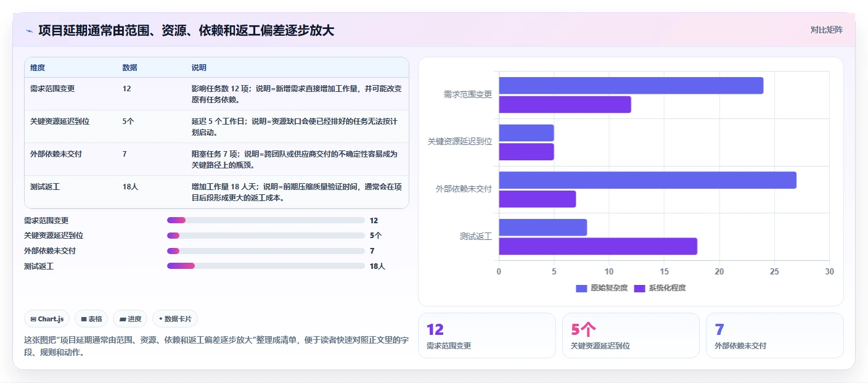Image resolution: width=868 pixels, height=383 pixels.
Task: Open the stat card showing 12
Action: coord(487,336)
